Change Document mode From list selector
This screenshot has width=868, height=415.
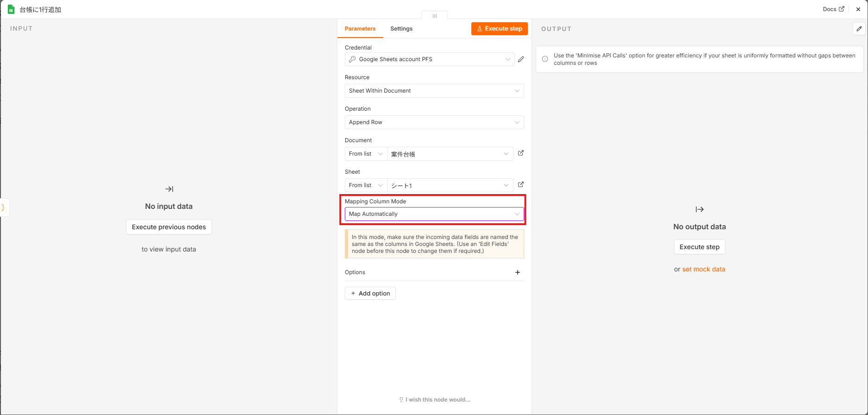(366, 154)
